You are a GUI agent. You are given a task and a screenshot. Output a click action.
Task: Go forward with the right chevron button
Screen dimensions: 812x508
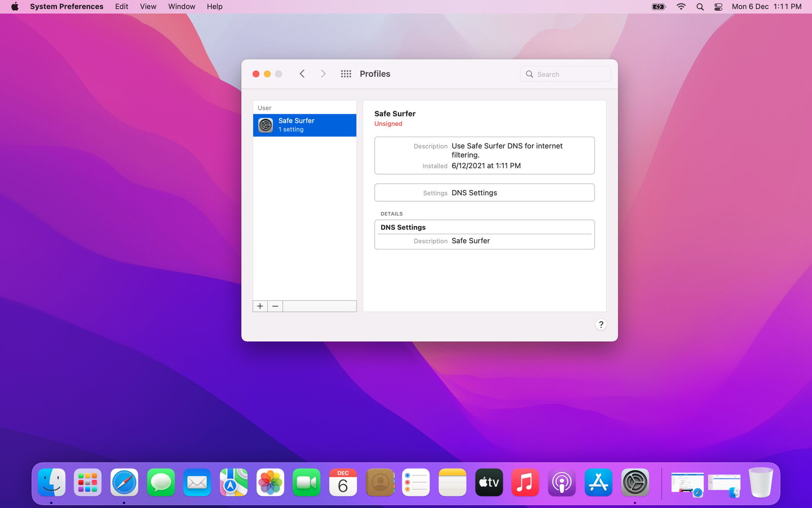(x=323, y=74)
